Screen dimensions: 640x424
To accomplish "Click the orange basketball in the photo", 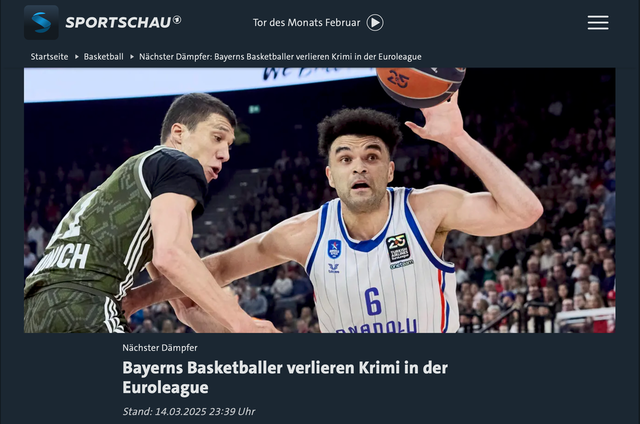I will point(420,87).
